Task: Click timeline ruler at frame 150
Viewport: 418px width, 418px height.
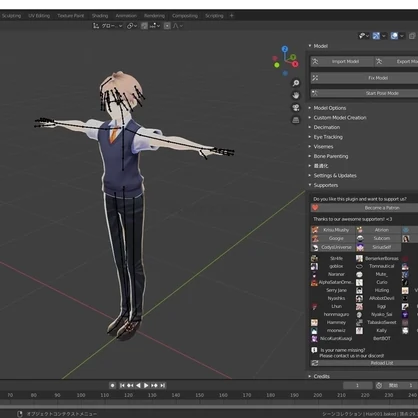Action: pyautogui.click(x=199, y=395)
